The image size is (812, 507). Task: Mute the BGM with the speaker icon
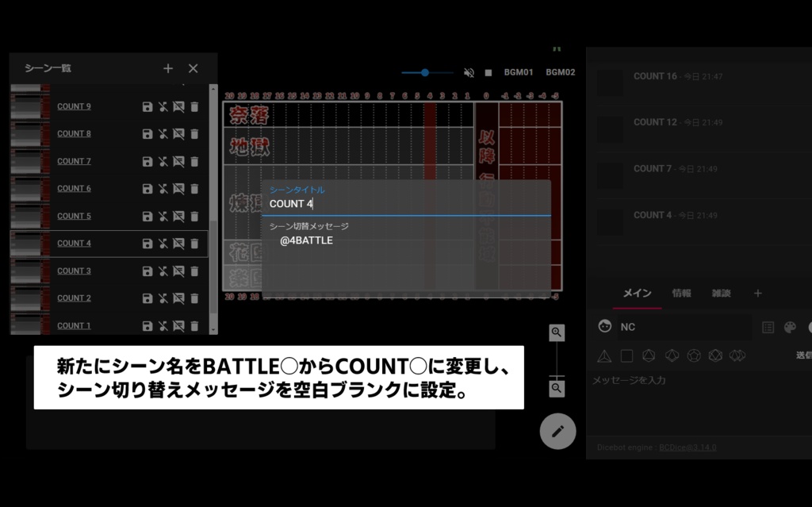467,71
